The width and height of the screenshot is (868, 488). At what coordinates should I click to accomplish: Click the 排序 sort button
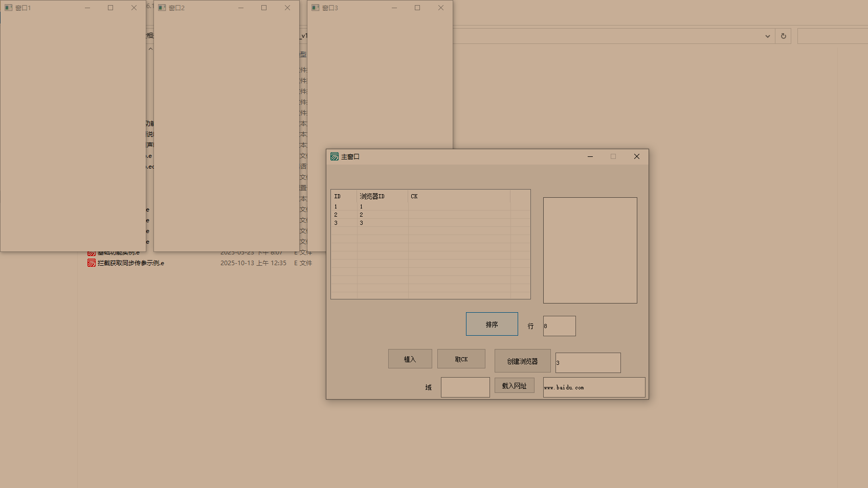coord(492,324)
